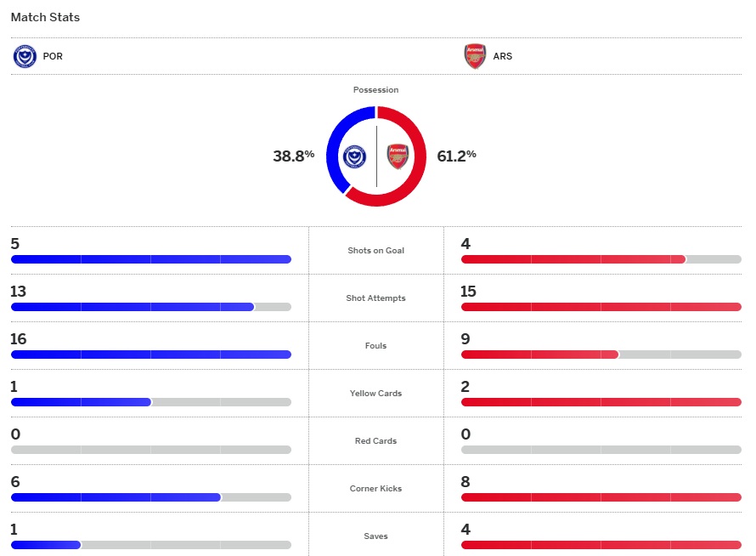Click Arsenal's grey Red Cards bar
Viewport: 756px width, 556px height.
tap(601, 450)
